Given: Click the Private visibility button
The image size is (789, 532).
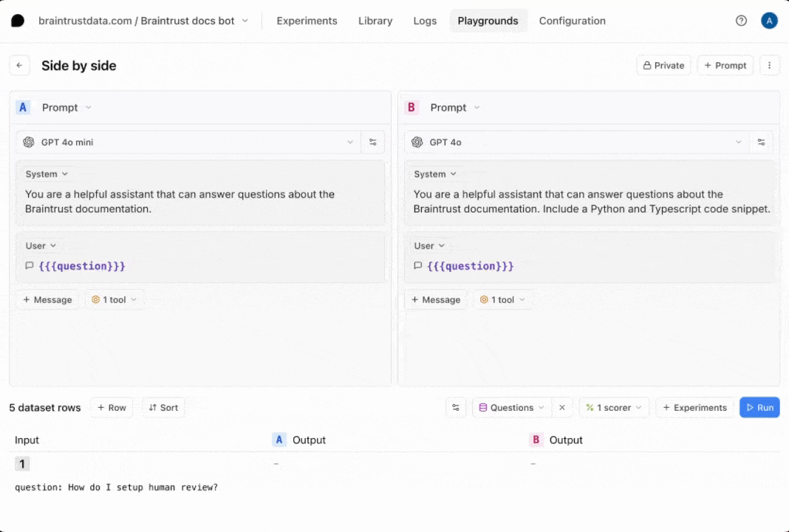Looking at the screenshot, I should pyautogui.click(x=663, y=66).
